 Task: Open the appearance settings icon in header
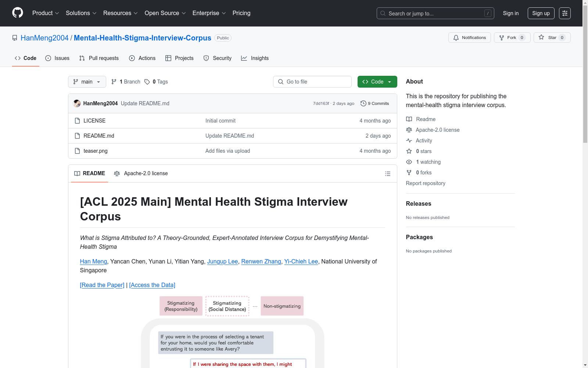click(565, 13)
